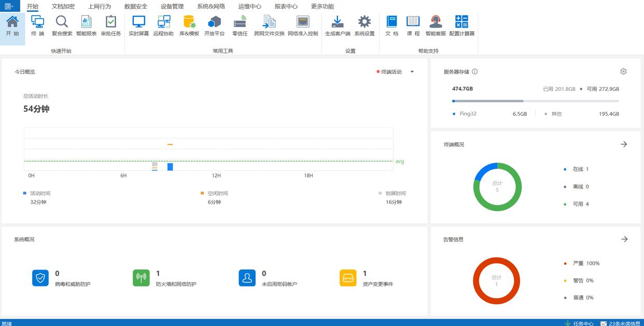
Task: Open the 数据安全 ribbon tab
Action: (x=136, y=7)
